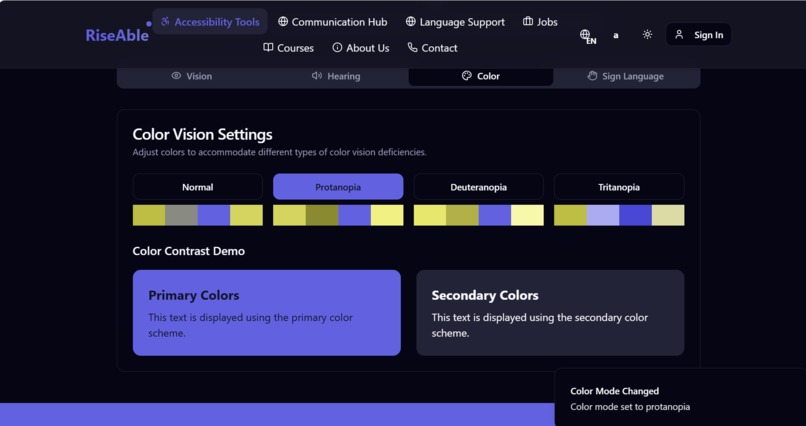The width and height of the screenshot is (806, 426).
Task: Open Language Support page
Action: pyautogui.click(x=455, y=22)
